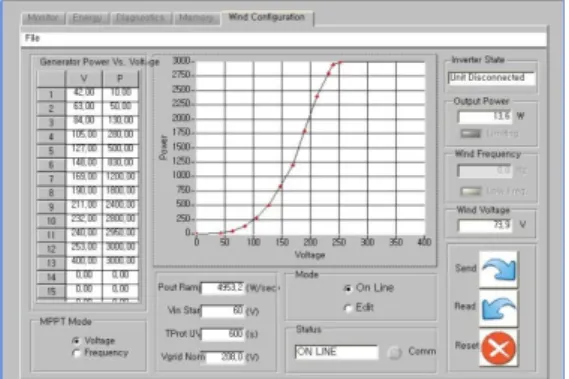This screenshot has width=569, height=379.
Task: Click the blue Read arrow icon
Action: click(498, 309)
